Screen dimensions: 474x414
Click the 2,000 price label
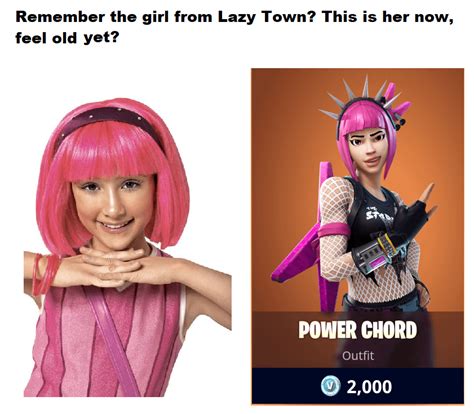point(369,387)
